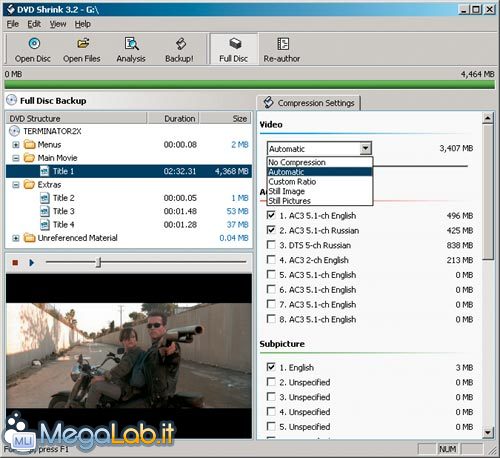The width and height of the screenshot is (500, 458).
Task: Click the DVD Structure column header
Action: (76, 118)
